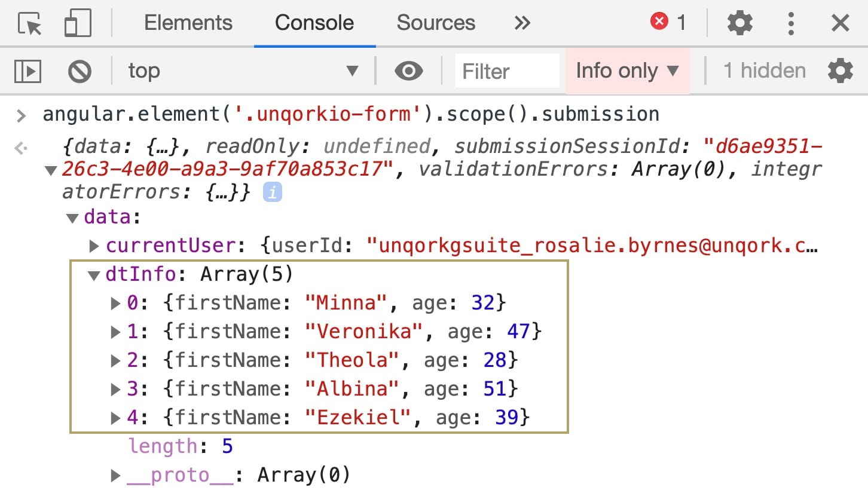The width and height of the screenshot is (868, 490).
Task: Collapse the dtInfo array
Action: click(x=93, y=275)
